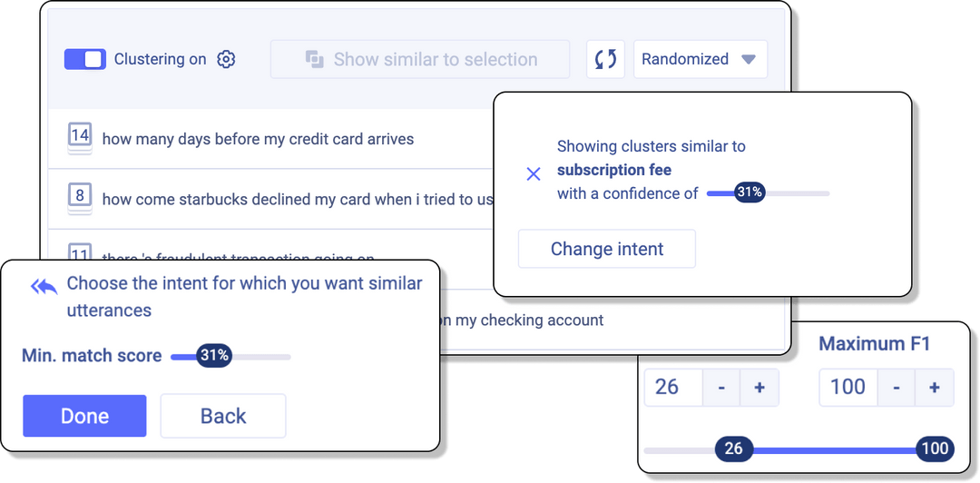Click the cluster count 8 stack icon
The width and height of the screenshot is (980, 483).
pos(80,197)
